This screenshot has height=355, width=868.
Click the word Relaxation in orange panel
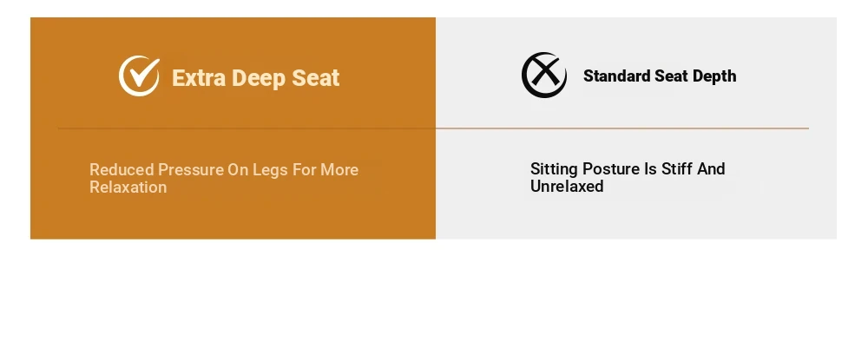[x=128, y=187]
